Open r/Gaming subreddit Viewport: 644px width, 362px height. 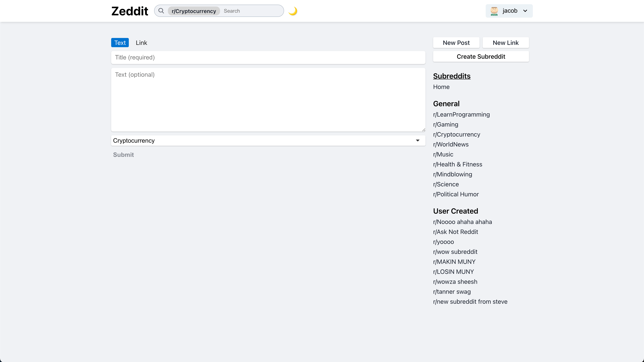coord(445,125)
